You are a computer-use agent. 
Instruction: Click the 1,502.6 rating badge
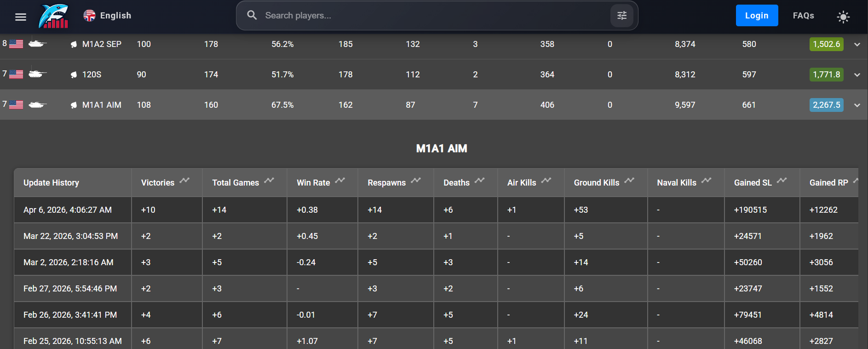[x=826, y=44]
